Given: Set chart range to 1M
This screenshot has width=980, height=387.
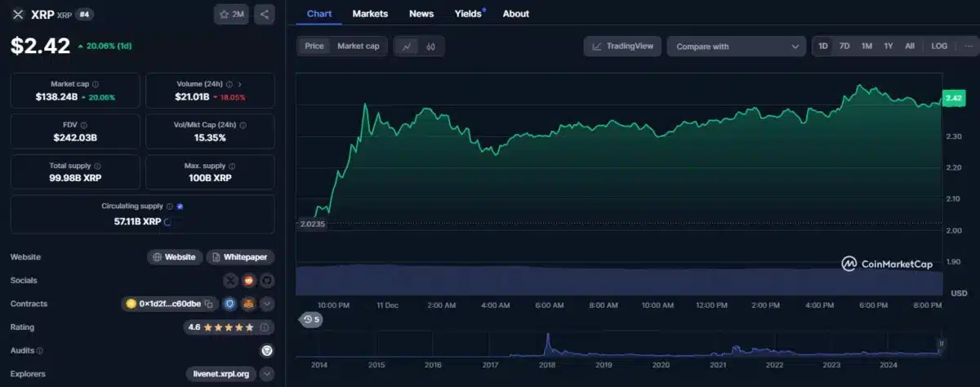Looking at the screenshot, I should tap(866, 47).
